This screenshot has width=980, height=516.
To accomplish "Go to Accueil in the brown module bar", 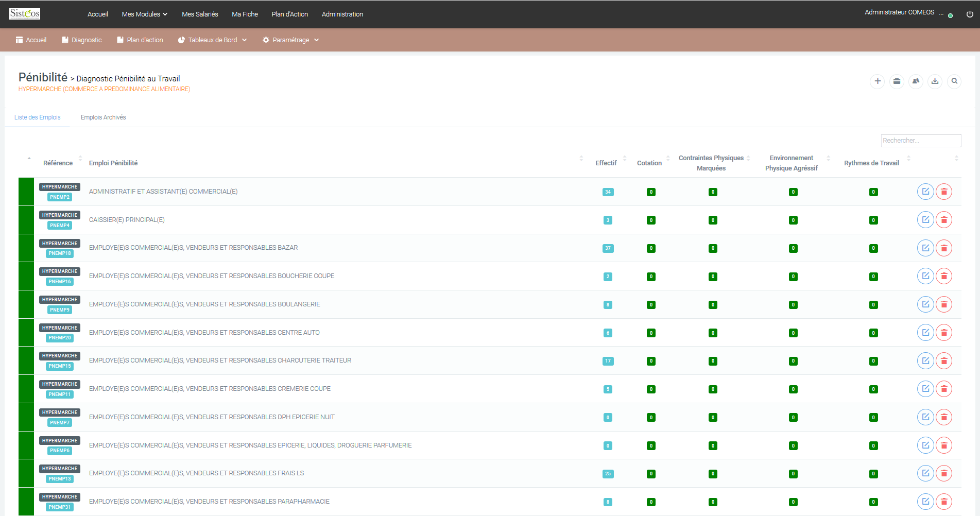I will pyautogui.click(x=31, y=40).
